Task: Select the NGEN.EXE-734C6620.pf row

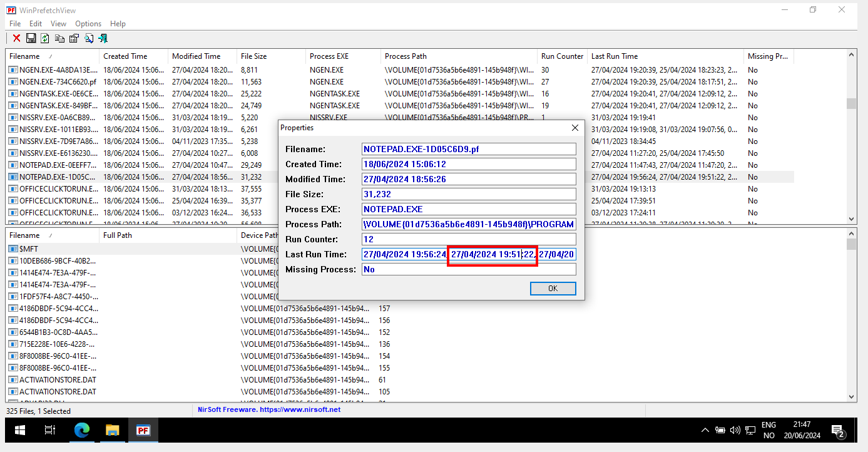Action: (x=401, y=82)
